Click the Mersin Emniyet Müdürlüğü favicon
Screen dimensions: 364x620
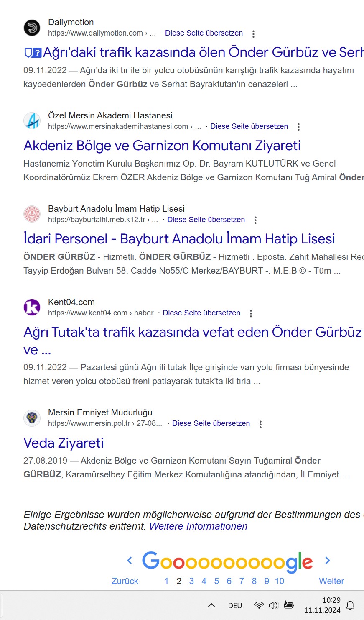32,418
